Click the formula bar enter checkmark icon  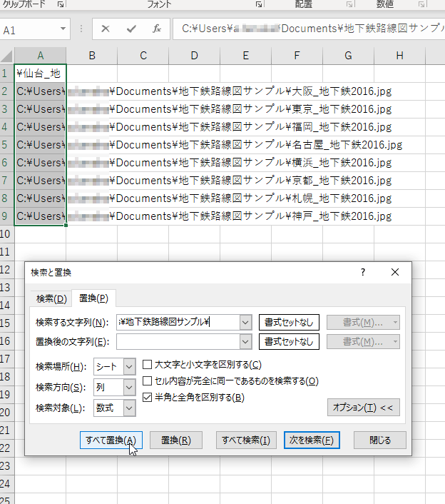point(131,29)
